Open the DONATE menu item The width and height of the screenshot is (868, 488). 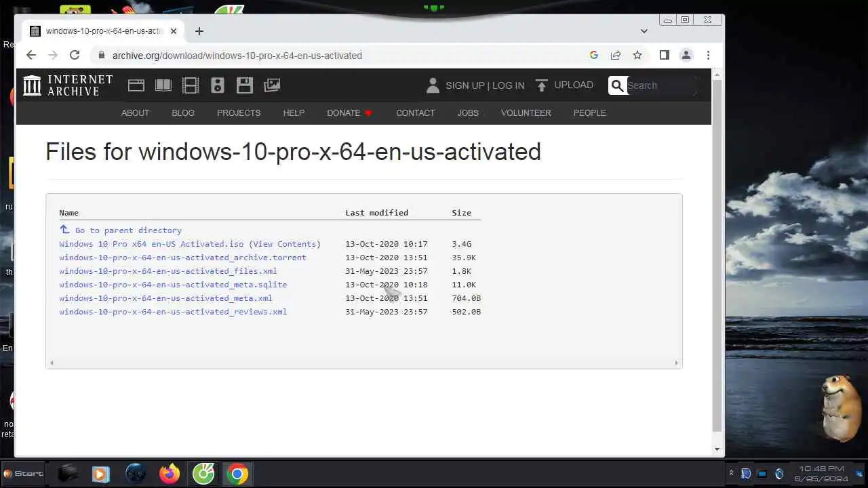click(349, 113)
